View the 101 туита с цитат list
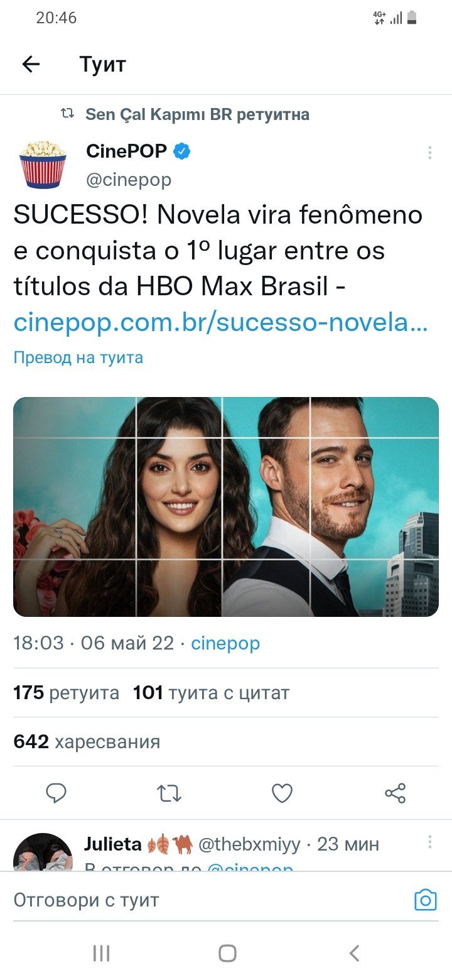Viewport: 452px width, 980px height. click(211, 693)
